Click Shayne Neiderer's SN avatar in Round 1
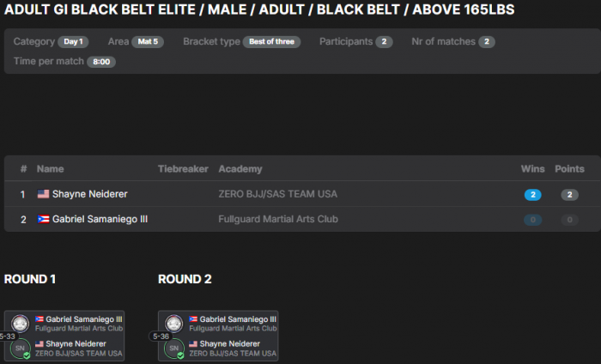 point(21,349)
